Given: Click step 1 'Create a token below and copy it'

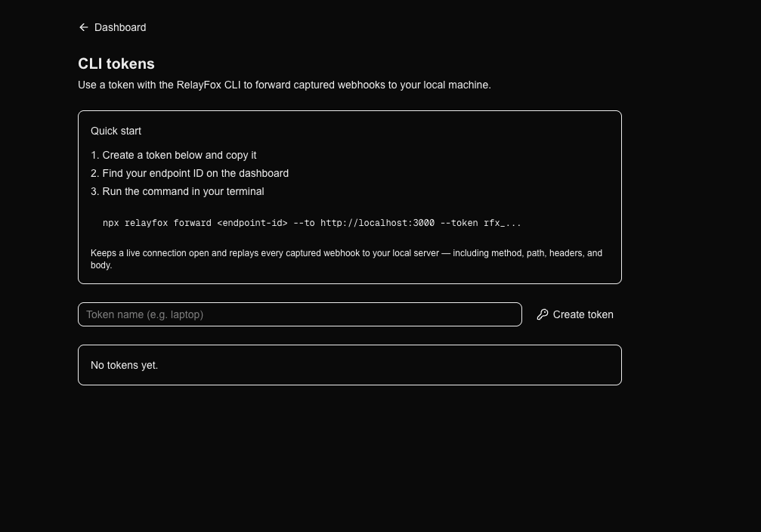Looking at the screenshot, I should (x=173, y=156).
